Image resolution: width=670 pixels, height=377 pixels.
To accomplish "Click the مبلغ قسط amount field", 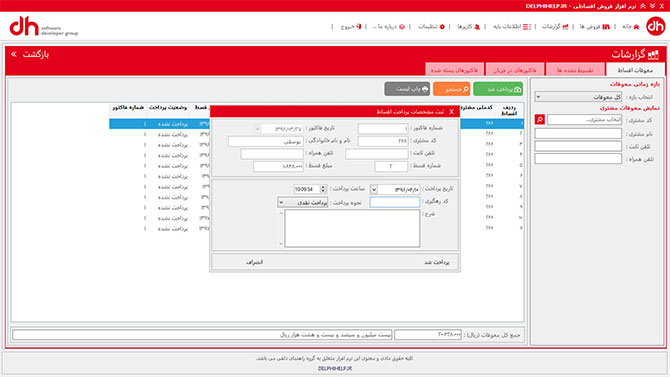I will [278, 166].
